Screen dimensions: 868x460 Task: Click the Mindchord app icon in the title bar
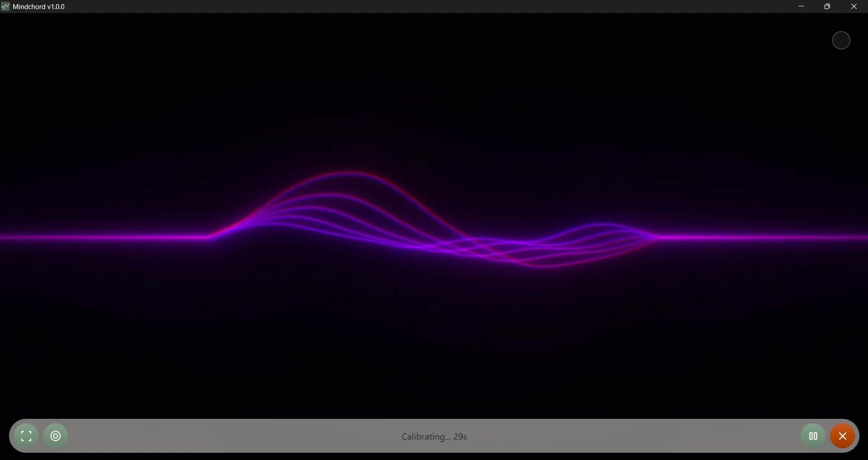click(x=5, y=6)
